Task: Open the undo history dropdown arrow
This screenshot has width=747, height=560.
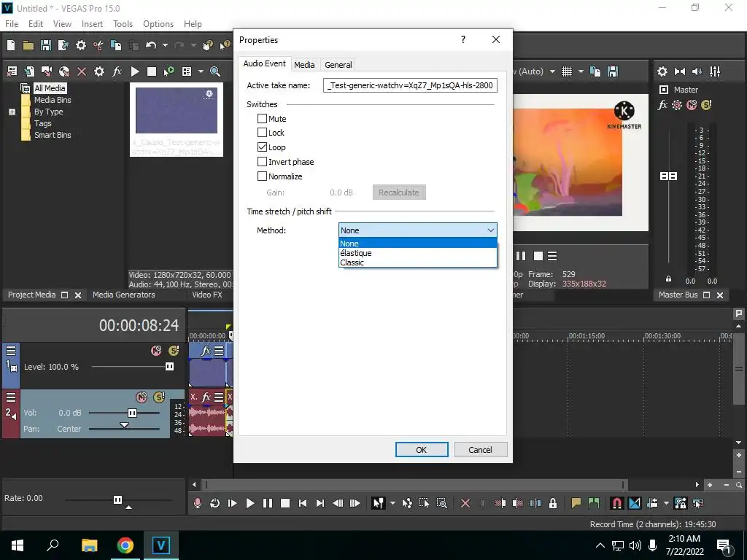Action: click(165, 45)
